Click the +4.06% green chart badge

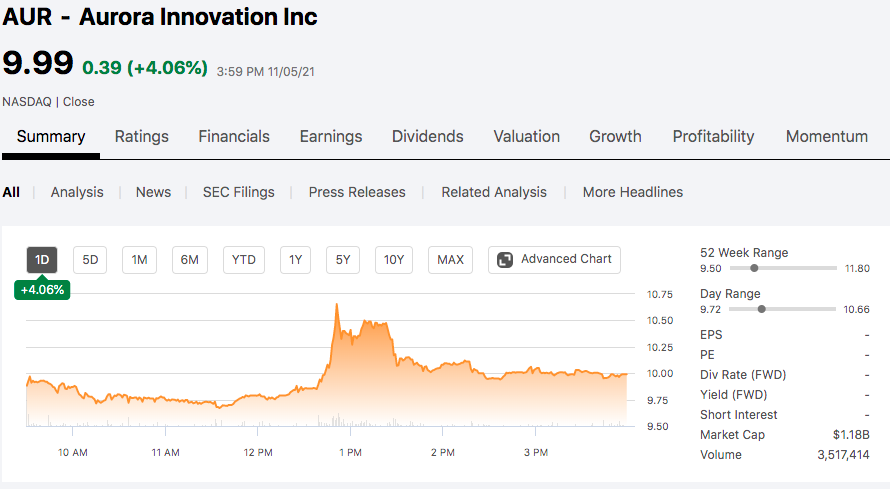coord(42,290)
